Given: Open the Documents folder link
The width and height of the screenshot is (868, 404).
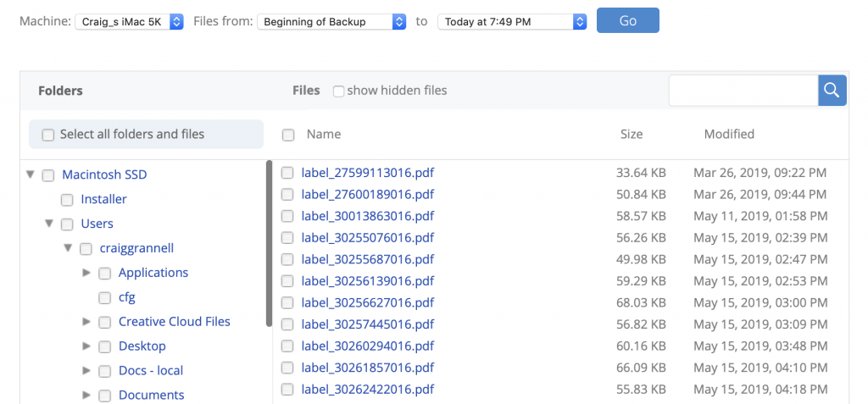Looking at the screenshot, I should coord(152,396).
